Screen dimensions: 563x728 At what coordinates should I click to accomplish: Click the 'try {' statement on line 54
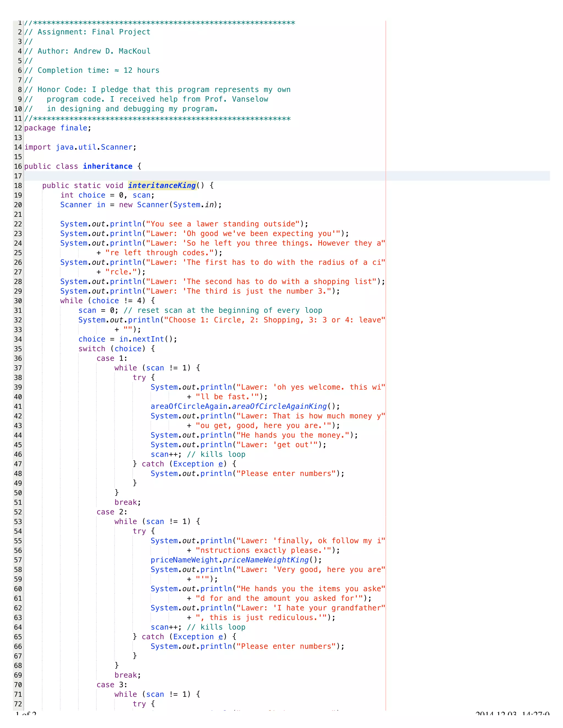tap(144, 531)
